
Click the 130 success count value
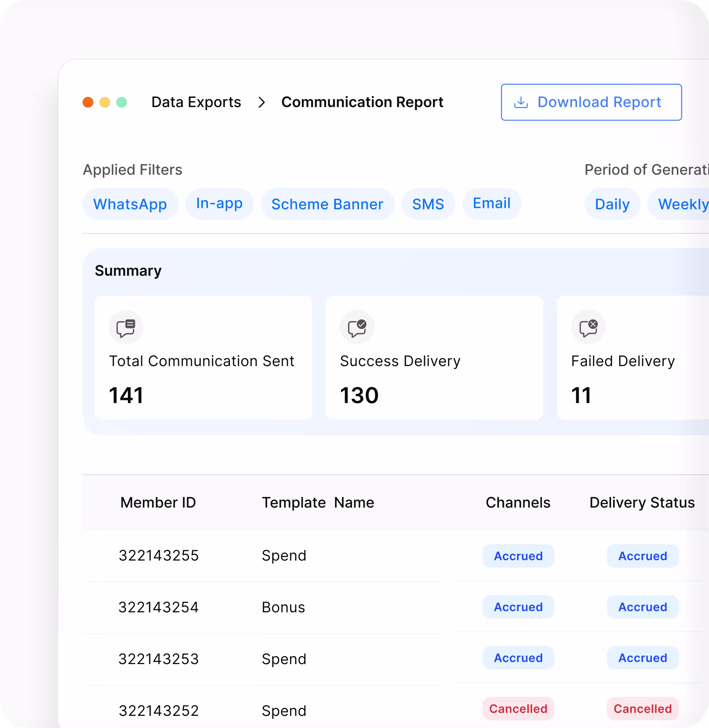tap(359, 395)
